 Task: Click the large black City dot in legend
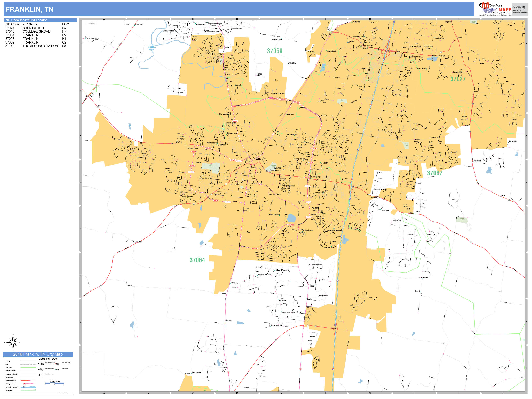click(x=39, y=364)
